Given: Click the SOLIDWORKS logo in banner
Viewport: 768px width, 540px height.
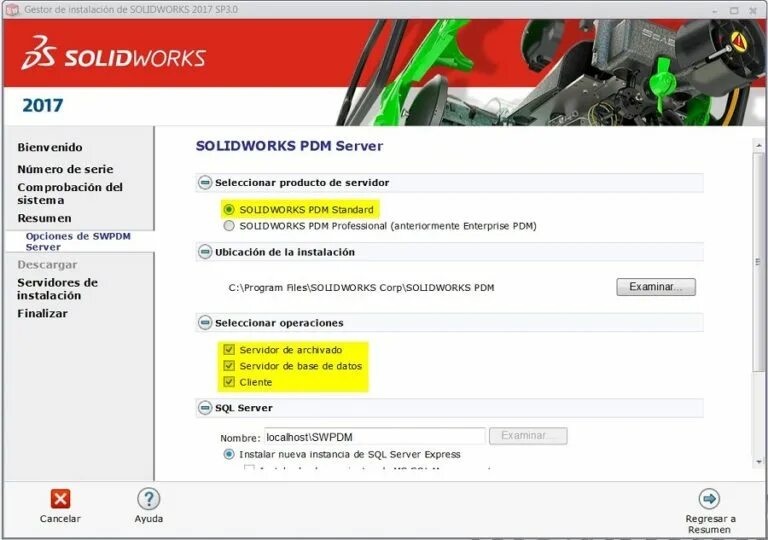Looking at the screenshot, I should [114, 53].
